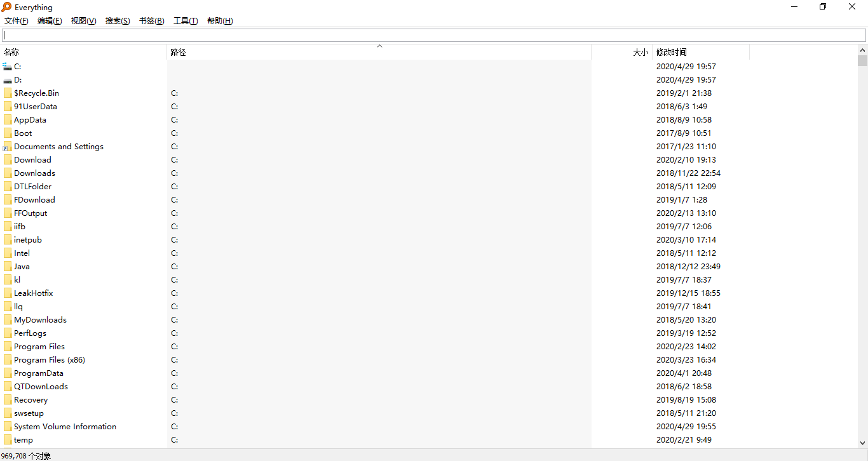Click the AppData folder icon
868x461 pixels.
[8, 119]
